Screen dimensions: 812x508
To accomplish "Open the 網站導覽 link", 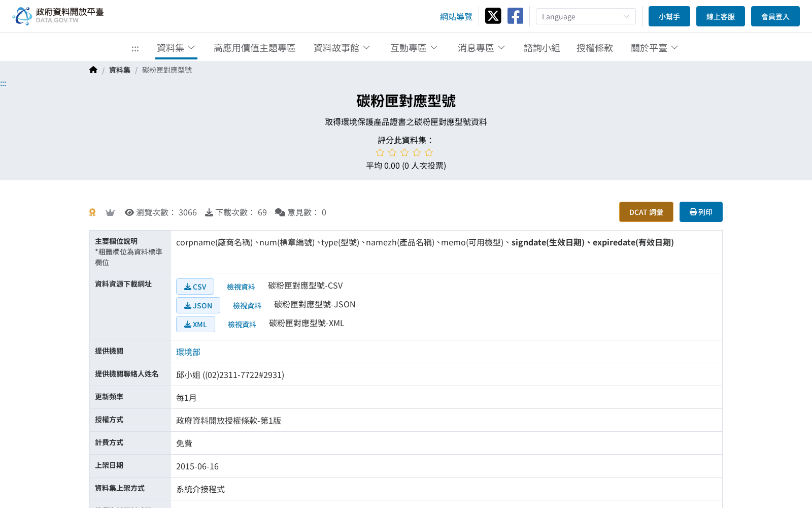I will pos(456,17).
